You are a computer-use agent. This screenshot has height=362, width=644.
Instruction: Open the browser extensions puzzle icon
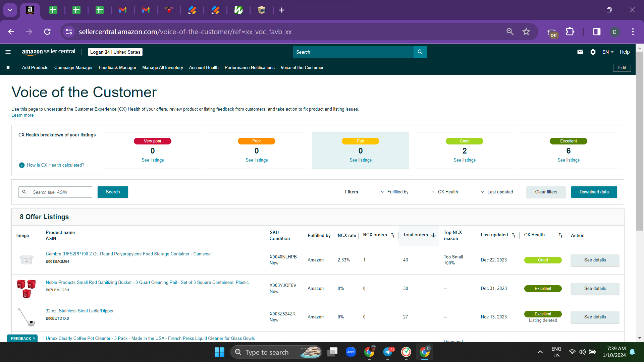[570, 32]
